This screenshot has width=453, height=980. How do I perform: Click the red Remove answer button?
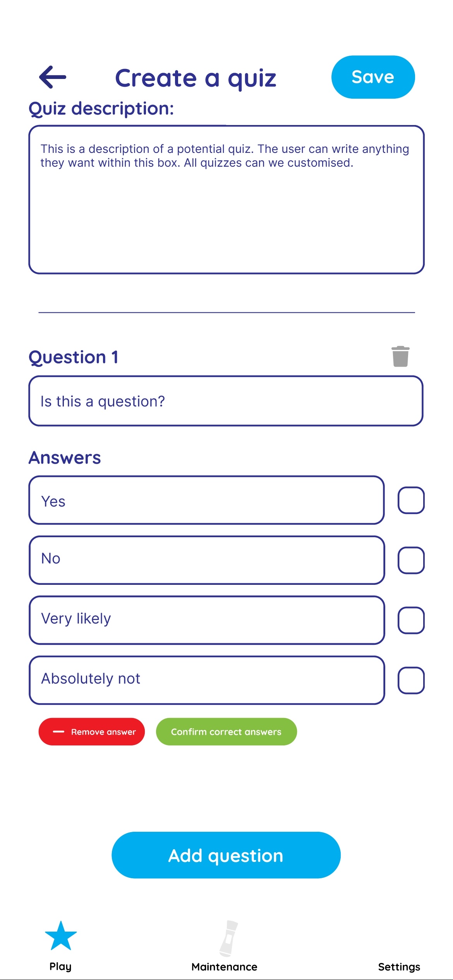[92, 732]
